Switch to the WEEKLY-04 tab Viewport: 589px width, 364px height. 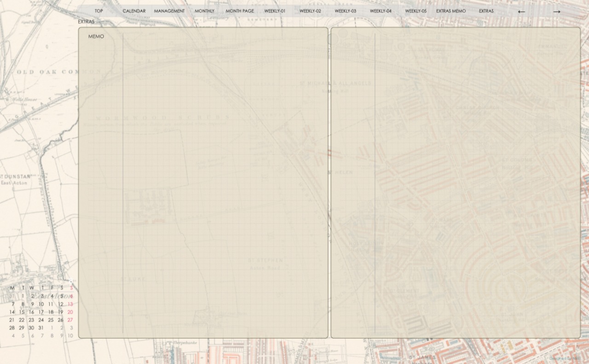pos(381,11)
